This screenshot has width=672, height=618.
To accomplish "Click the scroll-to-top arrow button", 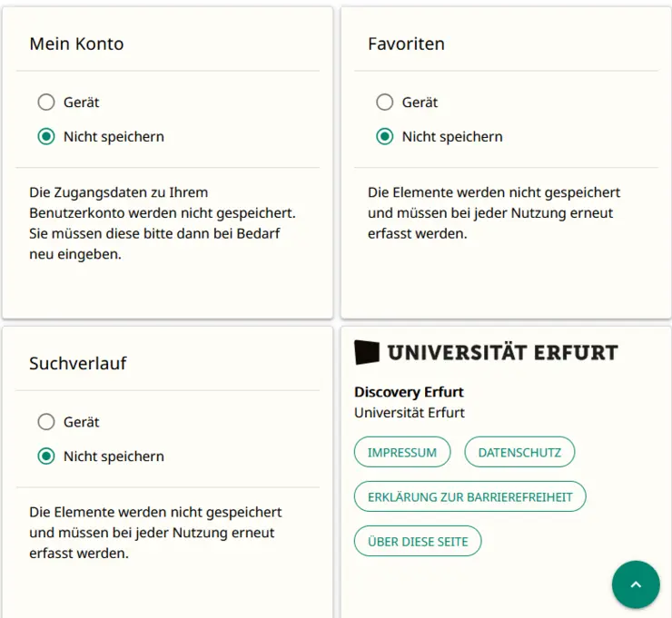I will point(636,584).
